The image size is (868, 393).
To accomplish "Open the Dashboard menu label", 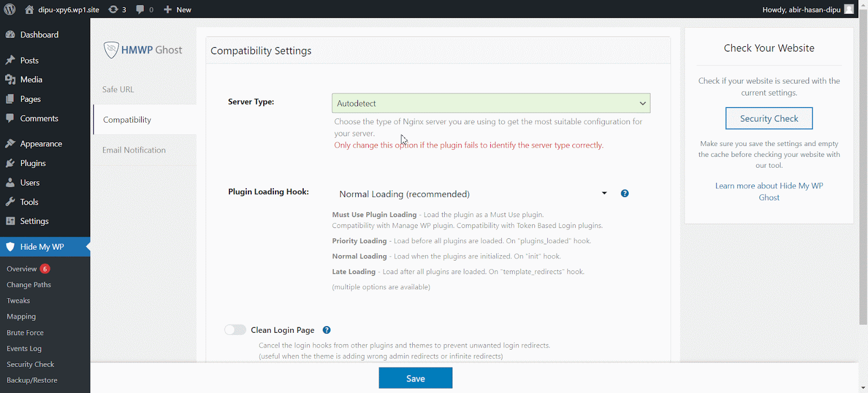I will pos(39,35).
